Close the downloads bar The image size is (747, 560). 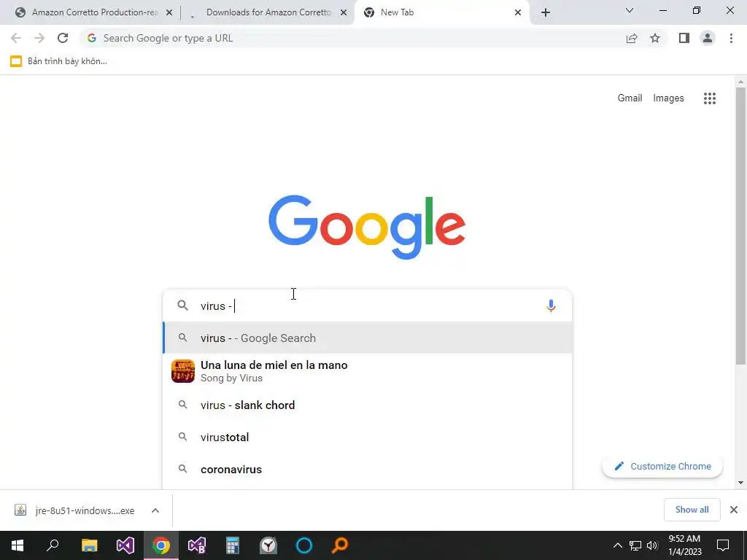click(x=734, y=510)
